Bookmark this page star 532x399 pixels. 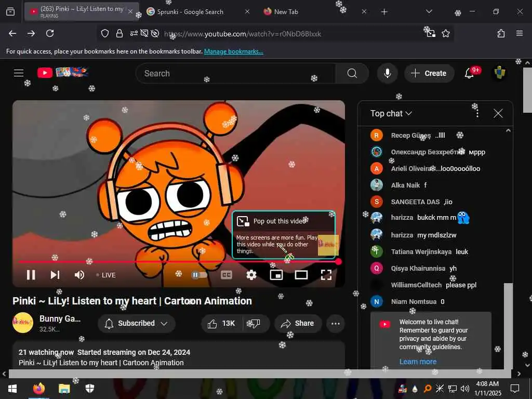click(x=446, y=33)
